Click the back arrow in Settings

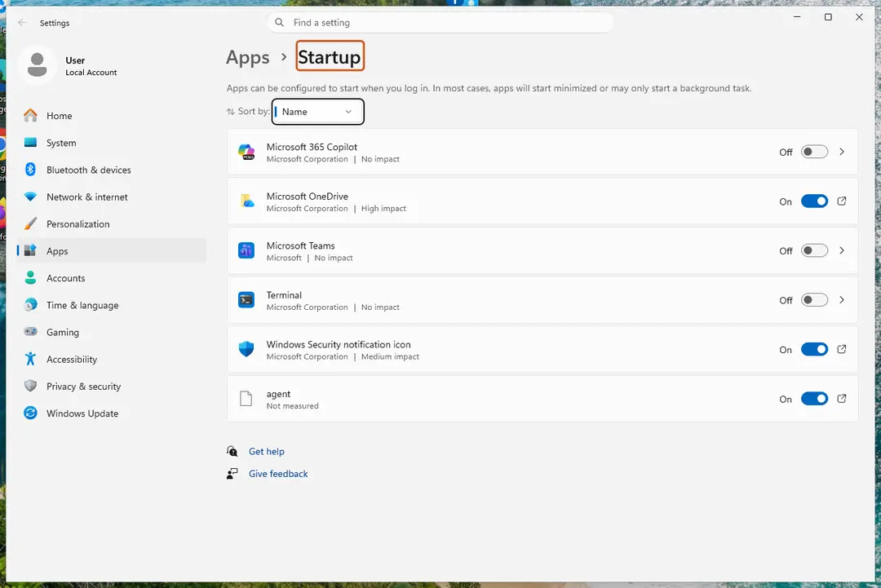click(22, 23)
